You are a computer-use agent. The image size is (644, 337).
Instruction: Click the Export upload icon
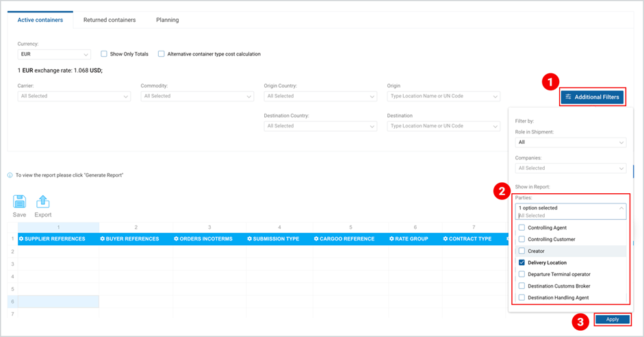[x=42, y=201]
